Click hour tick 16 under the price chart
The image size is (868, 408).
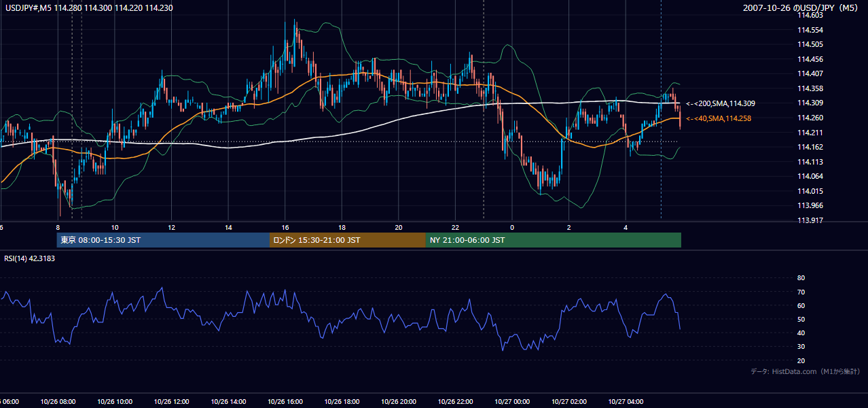click(285, 228)
